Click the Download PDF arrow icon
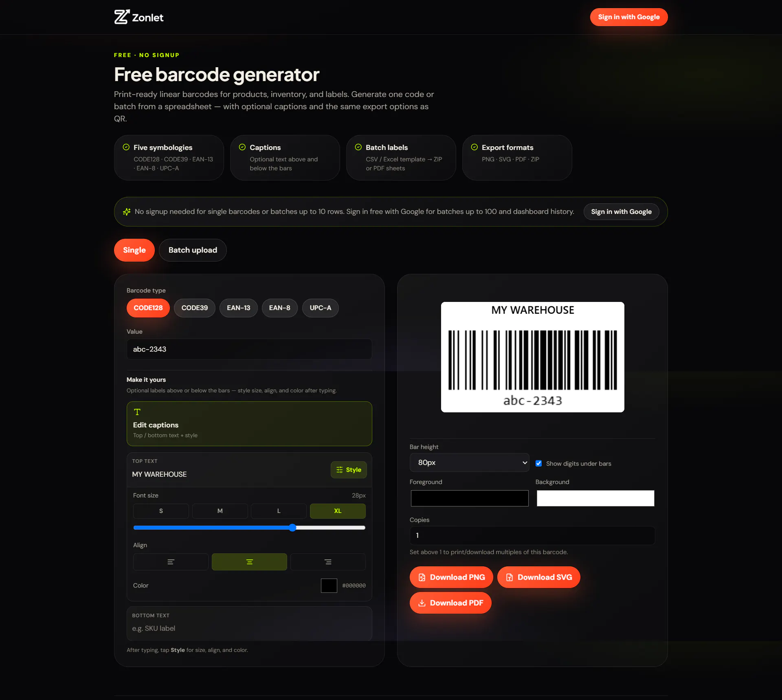The height and width of the screenshot is (700, 782). 422,603
